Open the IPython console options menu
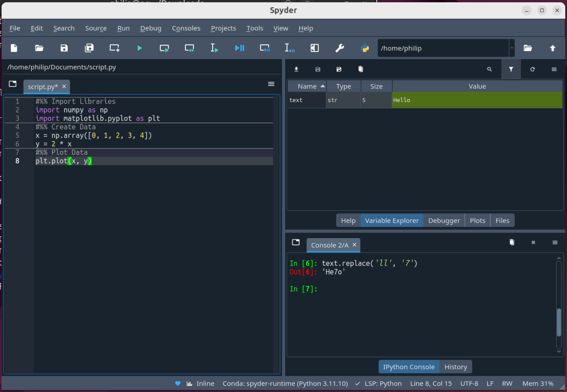 point(555,242)
